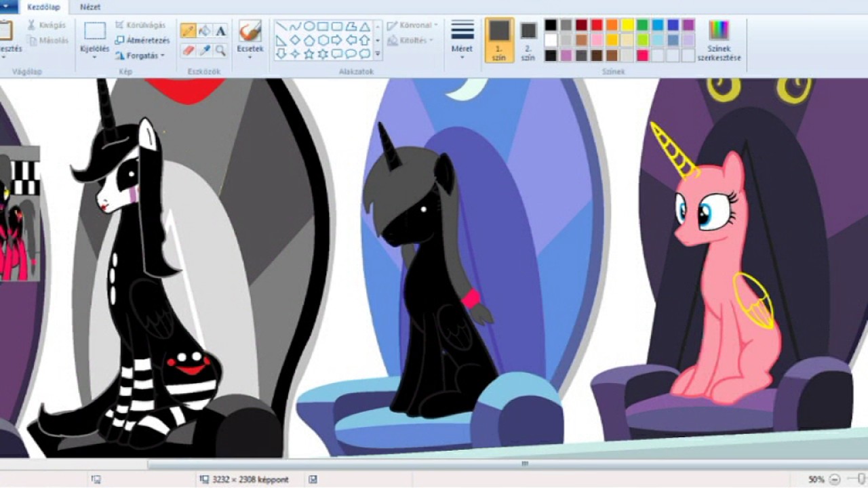Pick the orange color swatch
The width and height of the screenshot is (868, 488).
tap(612, 25)
